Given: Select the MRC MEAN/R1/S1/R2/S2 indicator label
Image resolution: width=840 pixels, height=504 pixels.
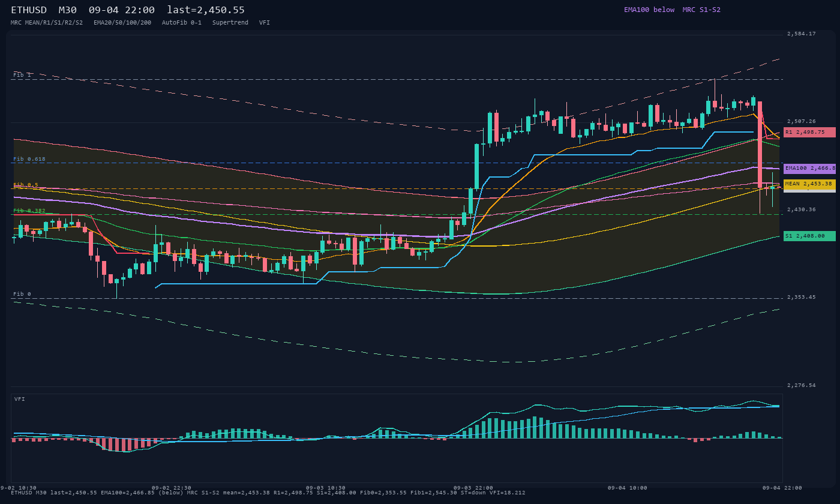Looking at the screenshot, I should point(47,23).
